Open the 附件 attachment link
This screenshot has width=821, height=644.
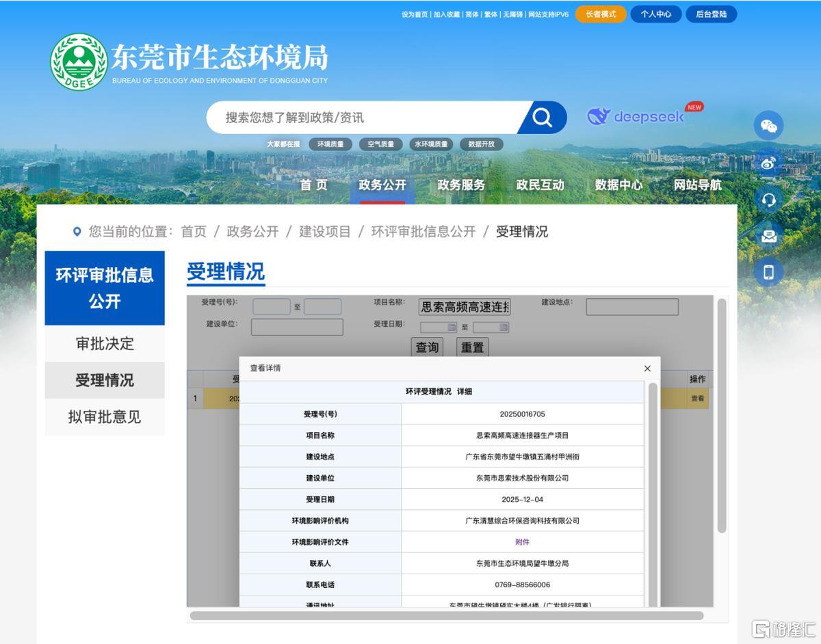pos(522,542)
